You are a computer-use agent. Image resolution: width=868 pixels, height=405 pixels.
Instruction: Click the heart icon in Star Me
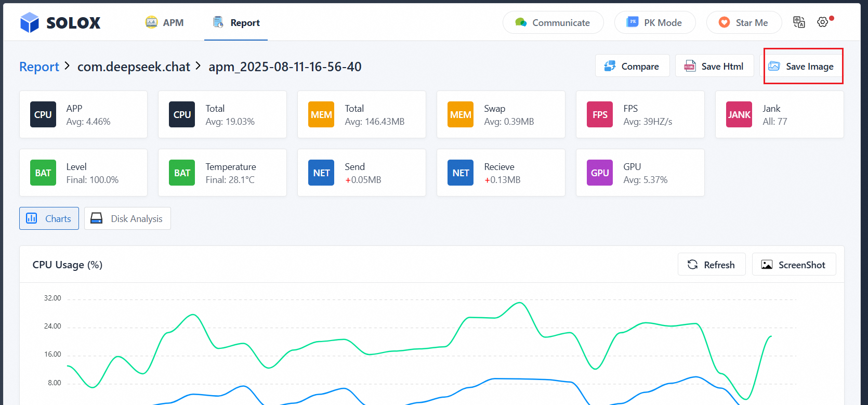[x=724, y=22]
